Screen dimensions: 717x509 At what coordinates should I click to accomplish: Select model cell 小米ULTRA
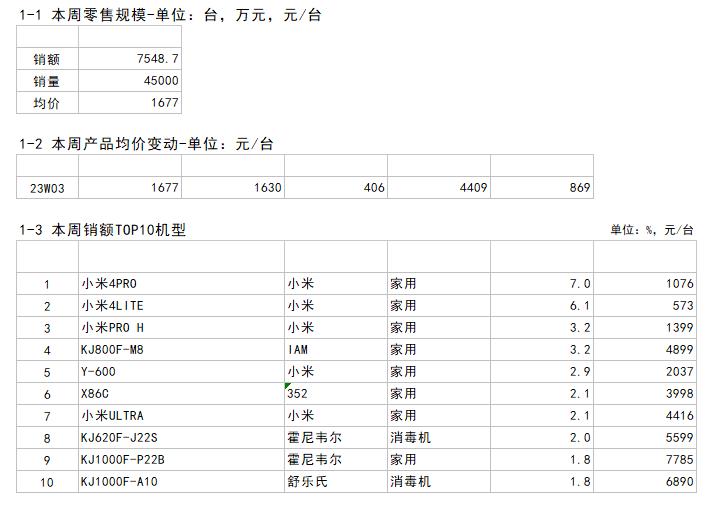[x=181, y=415]
